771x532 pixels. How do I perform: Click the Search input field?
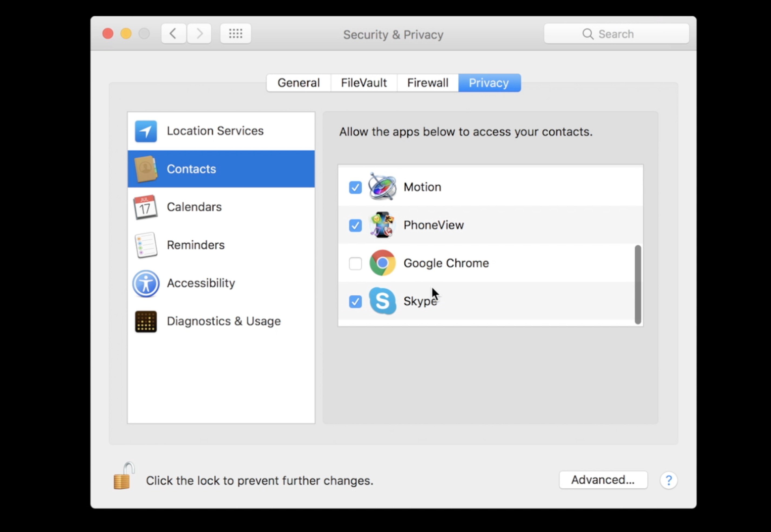(x=616, y=34)
